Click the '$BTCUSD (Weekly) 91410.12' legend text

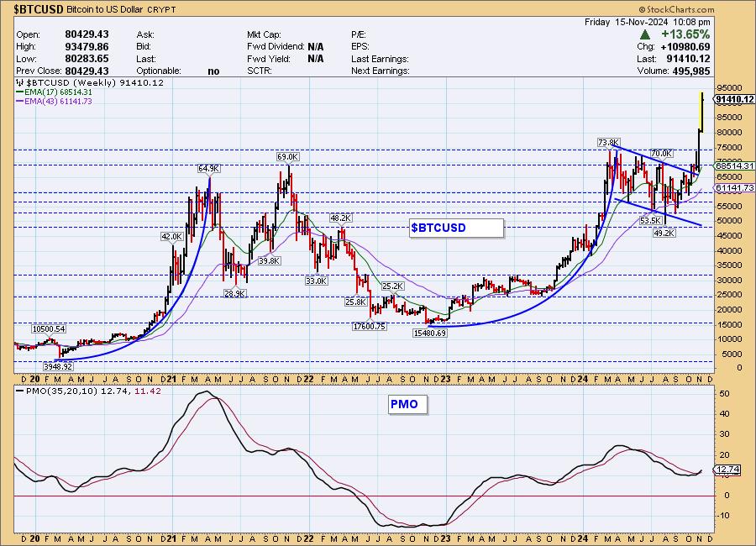click(95, 83)
